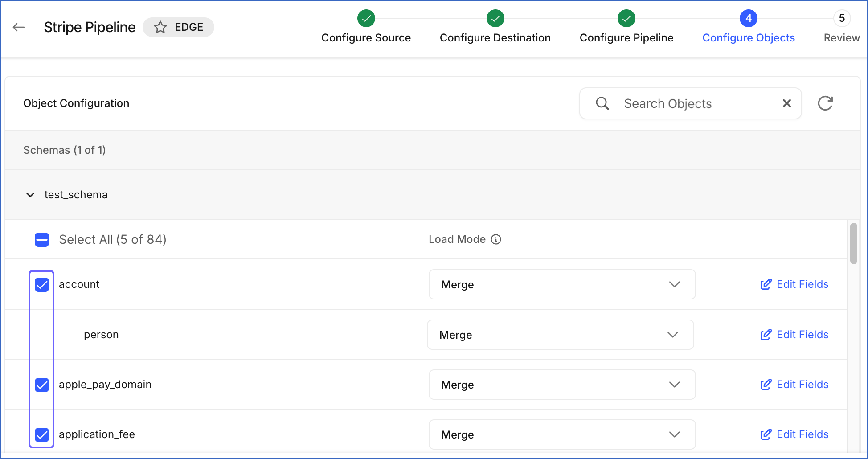868x459 pixels.
Task: Open Load Mode dropdown for application_fee
Action: coord(562,434)
